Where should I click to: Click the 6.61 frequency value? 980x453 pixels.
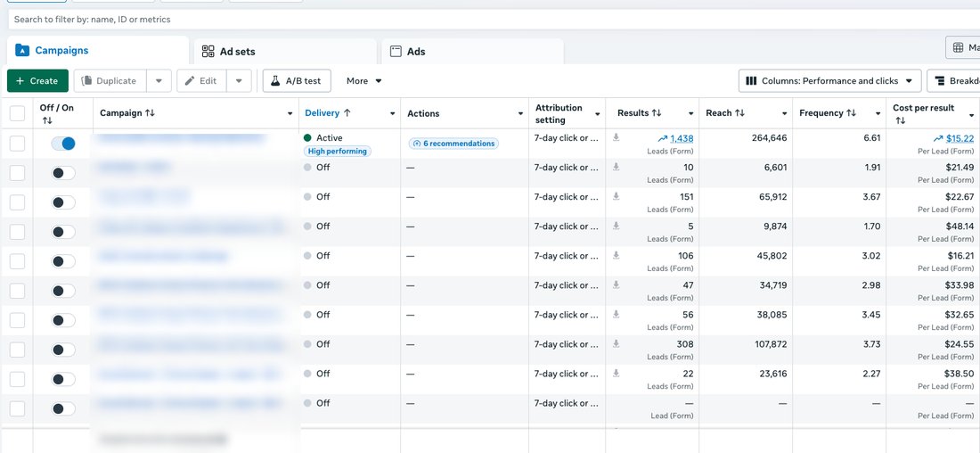tap(872, 137)
